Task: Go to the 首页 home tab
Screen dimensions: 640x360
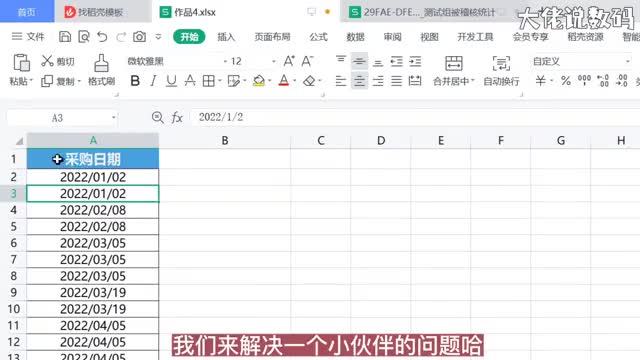Action: click(x=27, y=12)
